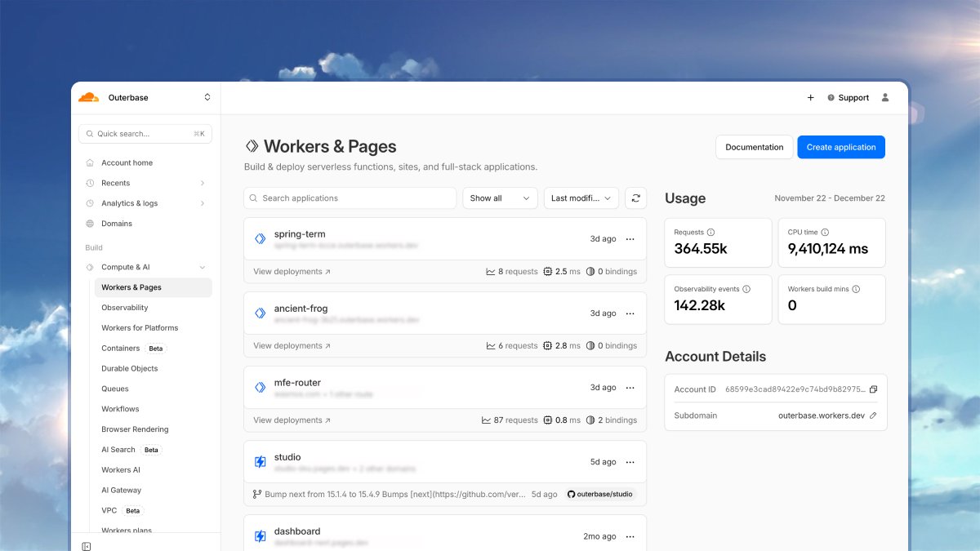Open the Last modified sort dropdown
Screen dimensions: 980x551
pyautogui.click(x=581, y=198)
